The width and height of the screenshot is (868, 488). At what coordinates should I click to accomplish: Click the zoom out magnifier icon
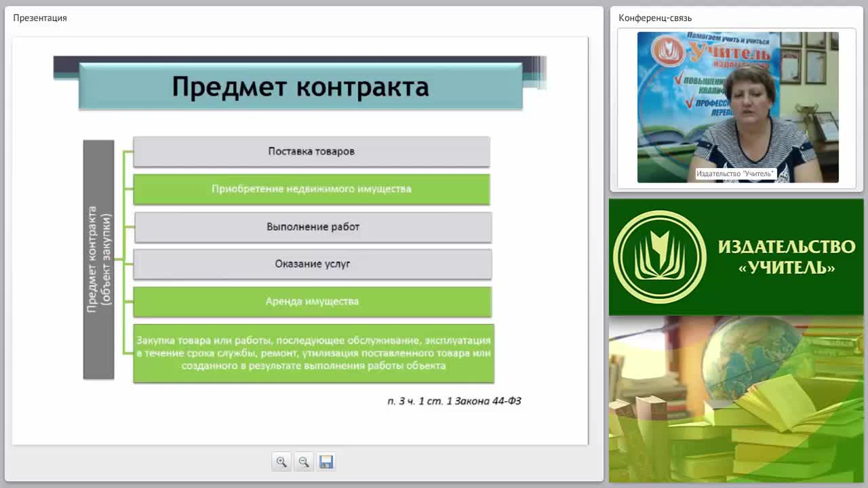pos(304,462)
